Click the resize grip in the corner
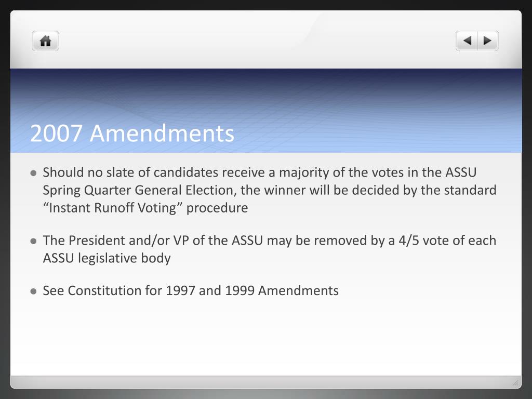532x399 pixels. (x=516, y=383)
